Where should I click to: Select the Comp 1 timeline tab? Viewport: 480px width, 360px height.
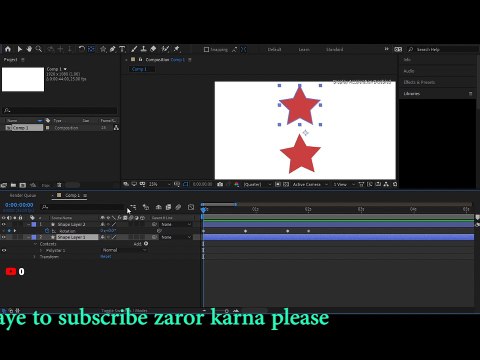coord(72,195)
